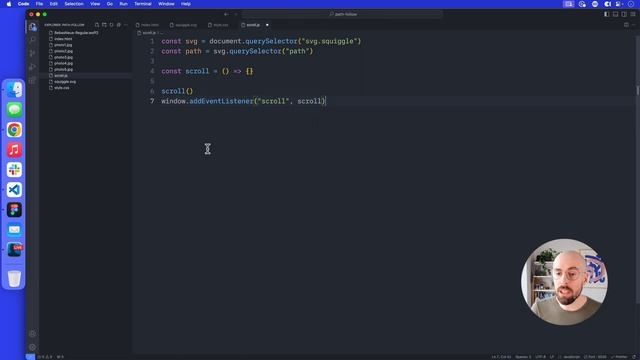This screenshot has width=640, height=360.
Task: Click the unsaved dot on the scroll.js tab
Action: click(x=267, y=25)
